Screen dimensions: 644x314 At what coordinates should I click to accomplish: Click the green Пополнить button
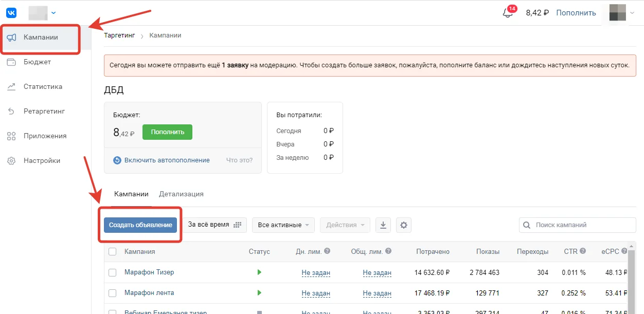[x=167, y=132]
